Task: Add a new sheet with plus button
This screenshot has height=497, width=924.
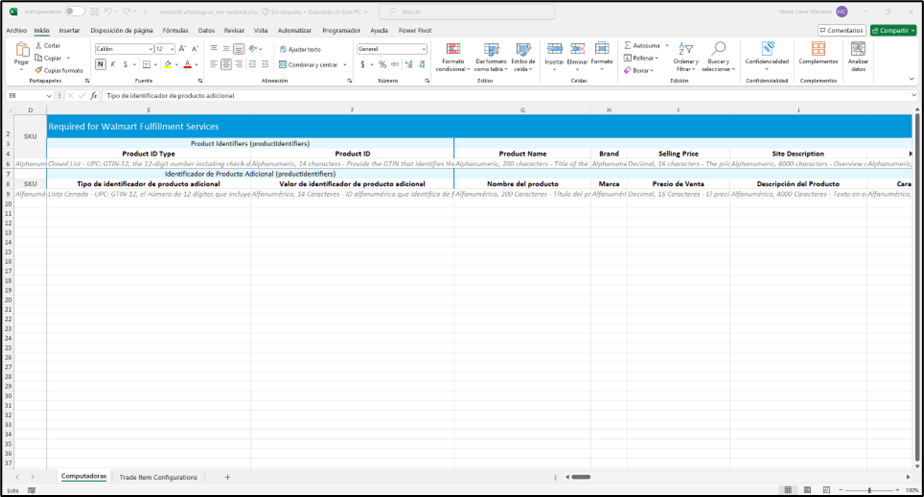Action: tap(227, 477)
